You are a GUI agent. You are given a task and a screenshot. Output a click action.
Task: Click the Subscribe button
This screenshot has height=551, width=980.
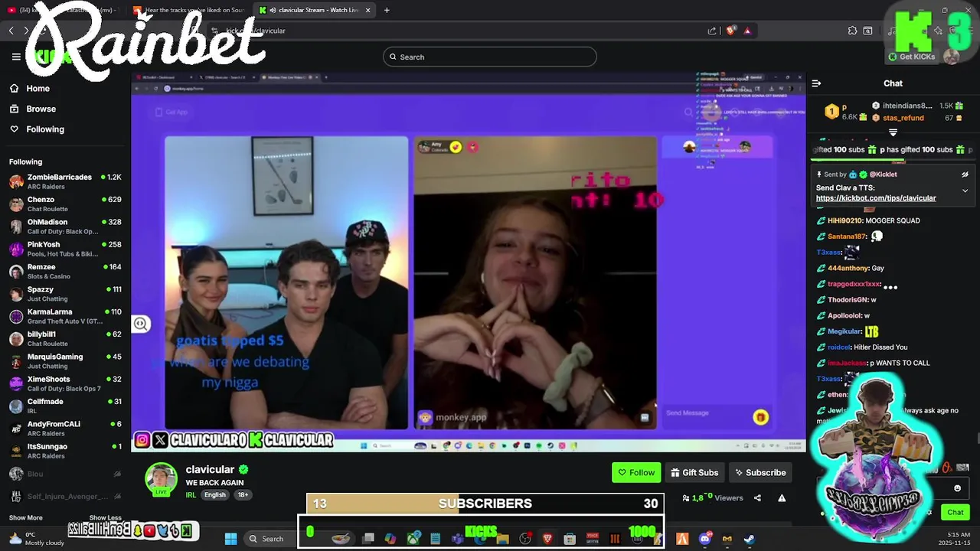point(761,473)
